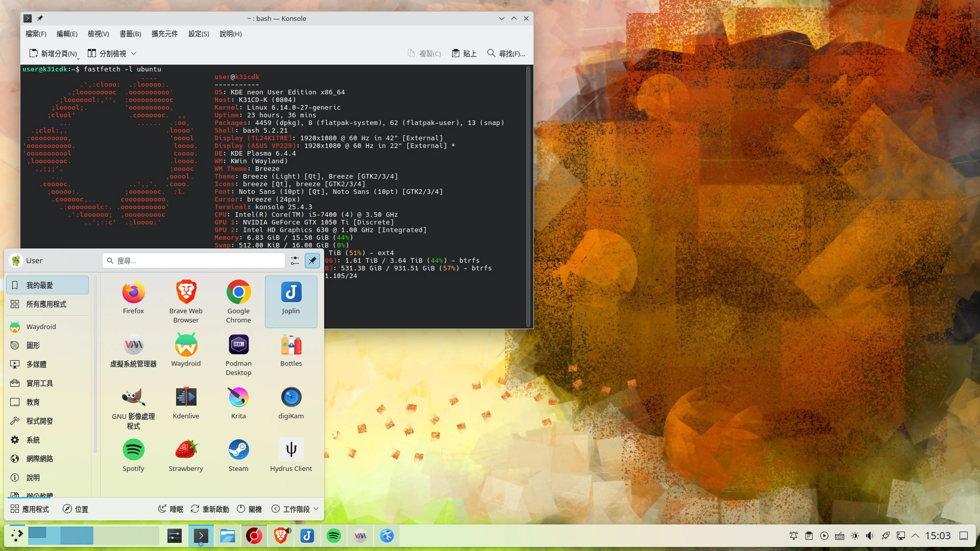Click 新增分頁(N) in Konsole toolbar
980x551 pixels.
click(53, 54)
